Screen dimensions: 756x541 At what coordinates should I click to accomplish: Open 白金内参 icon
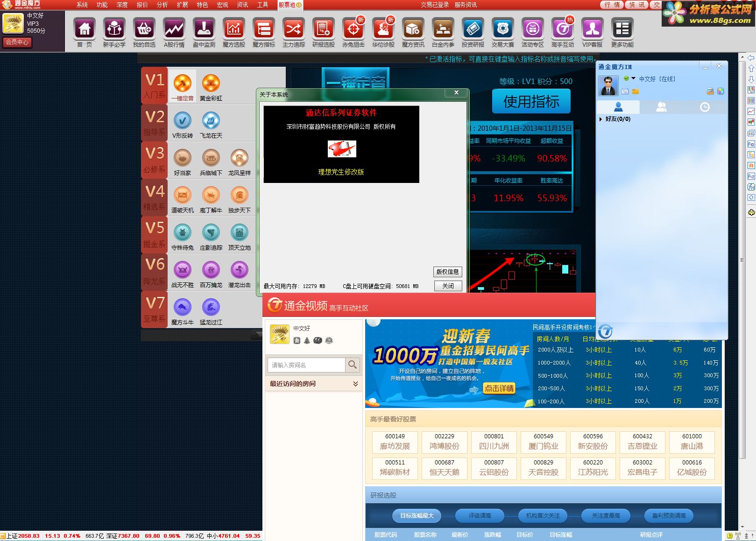point(443,29)
